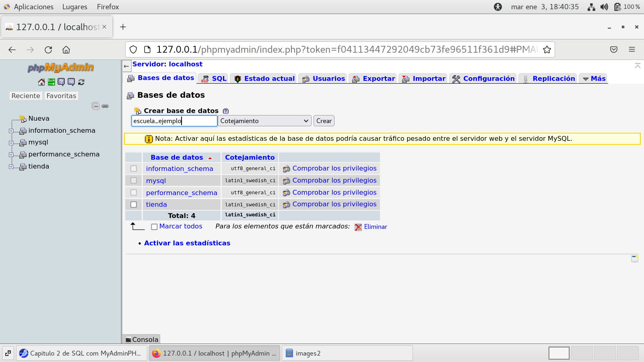Click the collapse all icon in navigation tree
The width and height of the screenshot is (644, 362).
click(x=95, y=106)
